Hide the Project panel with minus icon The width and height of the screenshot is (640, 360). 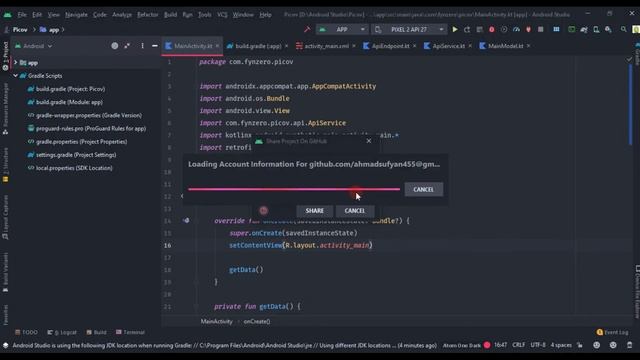point(155,46)
